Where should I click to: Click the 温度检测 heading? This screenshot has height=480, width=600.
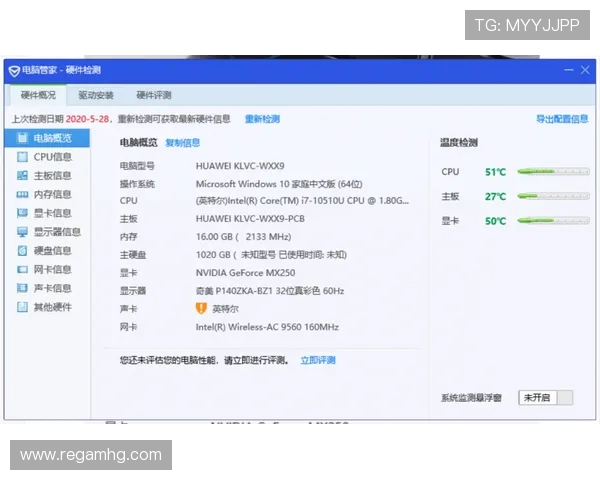458,143
